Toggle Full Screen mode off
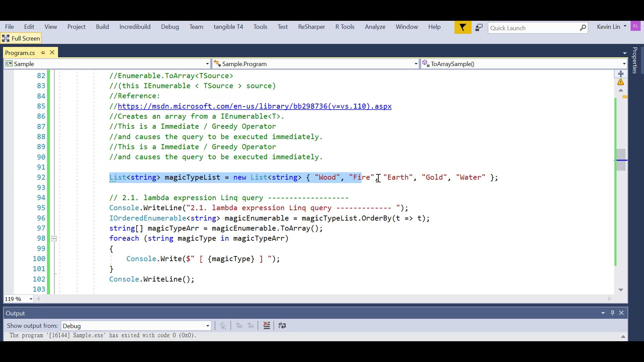644x362 pixels. point(21,38)
